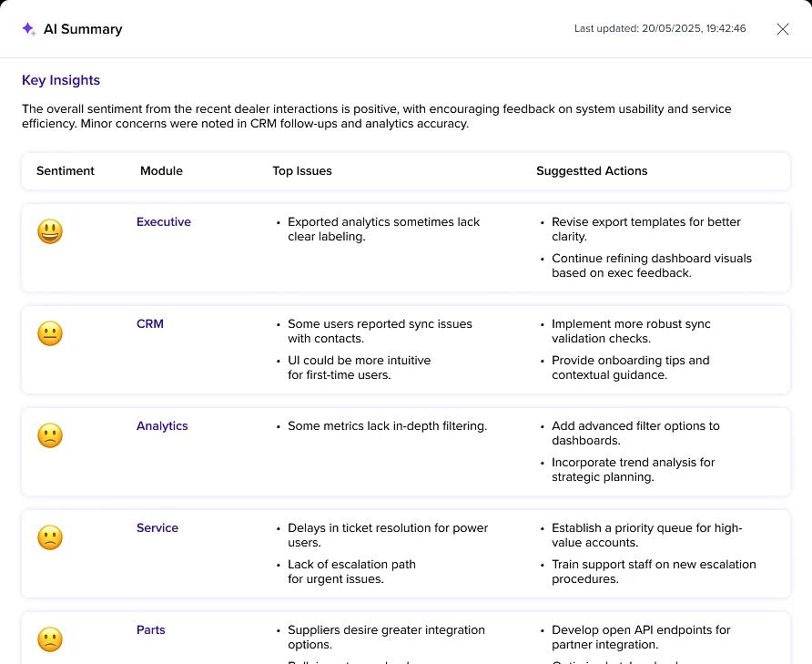The height and width of the screenshot is (664, 812).
Task: Select 'Revise export templates for better clarity'
Action: (646, 230)
